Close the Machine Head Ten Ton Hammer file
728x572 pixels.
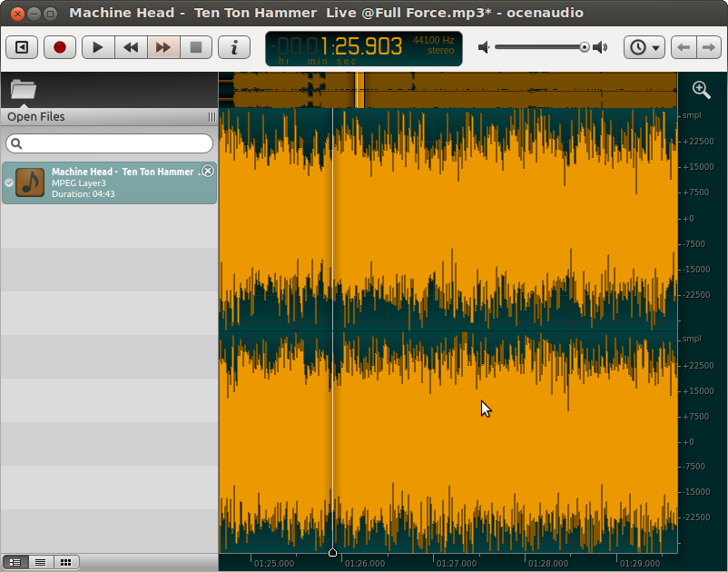[208, 171]
